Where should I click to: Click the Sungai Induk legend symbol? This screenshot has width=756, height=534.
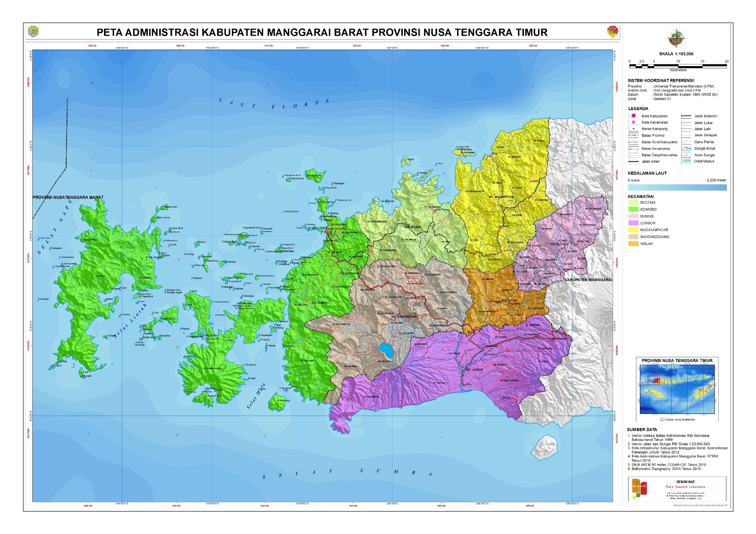pyautogui.click(x=686, y=148)
